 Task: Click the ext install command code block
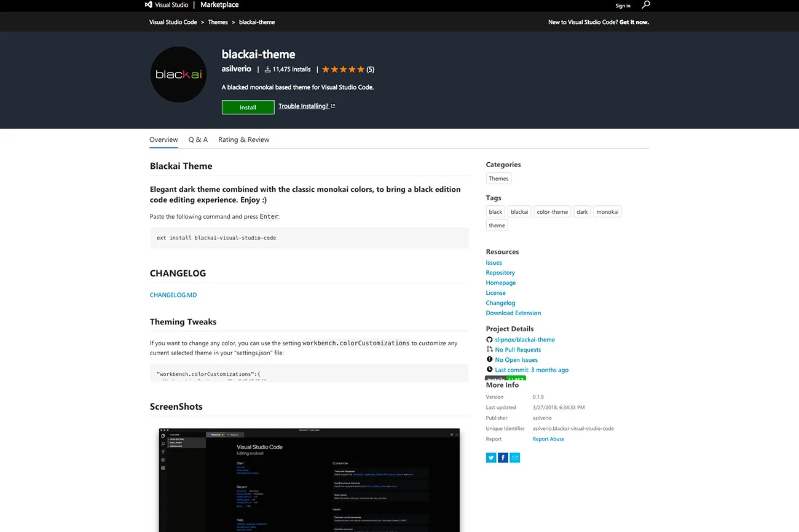click(x=309, y=238)
